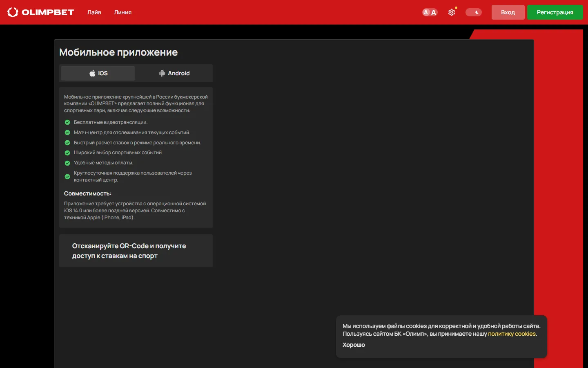Click the Круглосуточная поддержка line
The height and width of the screenshot is (368, 588).
coord(133,176)
